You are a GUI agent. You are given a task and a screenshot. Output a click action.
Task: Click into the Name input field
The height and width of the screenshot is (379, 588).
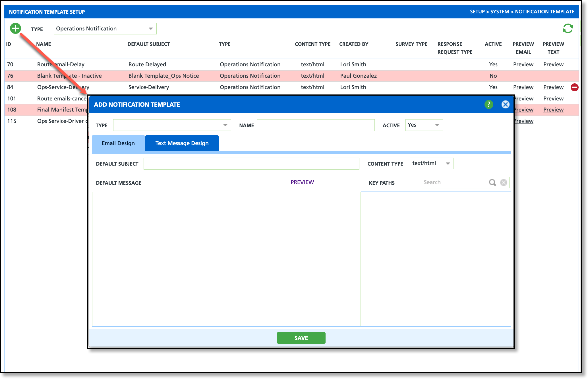point(315,125)
